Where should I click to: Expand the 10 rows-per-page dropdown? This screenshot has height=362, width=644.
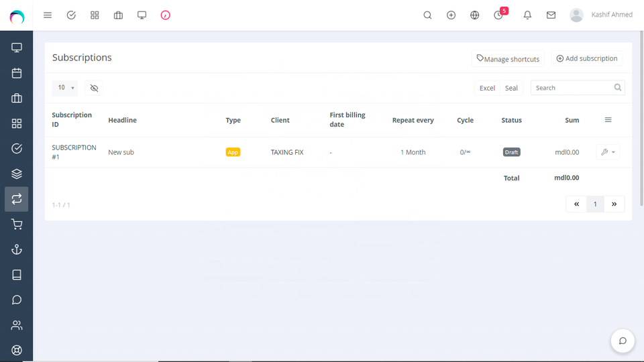tap(65, 88)
